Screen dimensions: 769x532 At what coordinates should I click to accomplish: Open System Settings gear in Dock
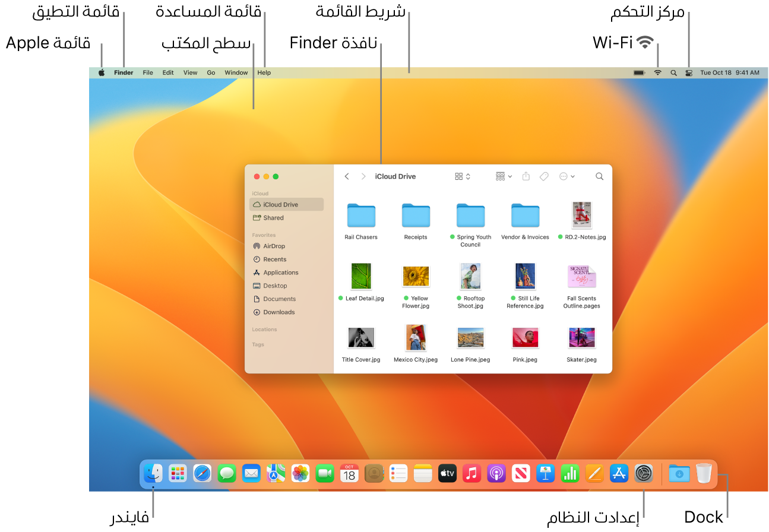click(644, 473)
